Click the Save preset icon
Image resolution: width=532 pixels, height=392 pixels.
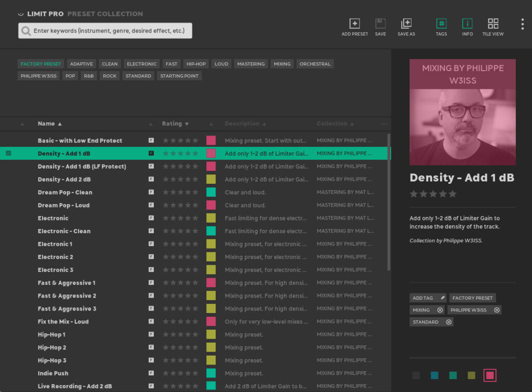tap(380, 23)
